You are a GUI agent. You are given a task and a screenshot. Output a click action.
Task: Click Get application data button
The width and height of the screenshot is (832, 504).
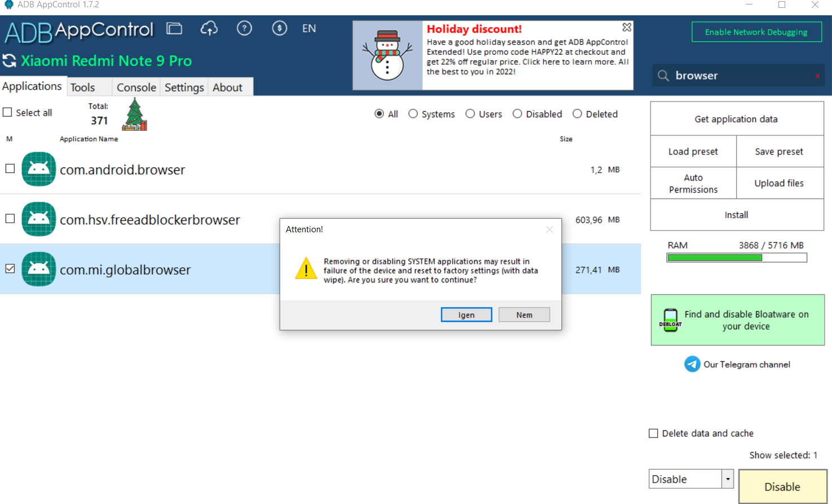tap(736, 119)
